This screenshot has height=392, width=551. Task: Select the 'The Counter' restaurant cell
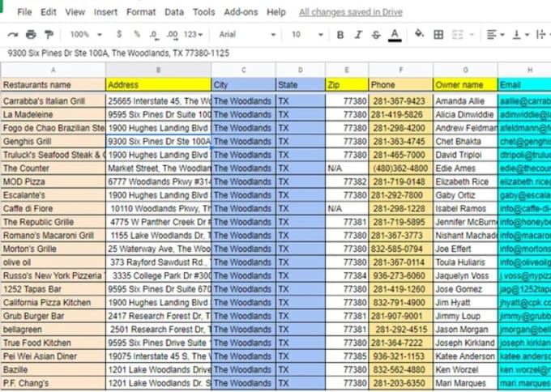(x=53, y=168)
